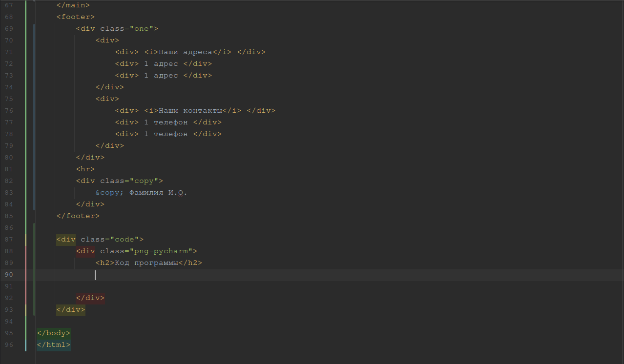Select the "one" class attribute value
The image size is (624, 364).
(141, 29)
